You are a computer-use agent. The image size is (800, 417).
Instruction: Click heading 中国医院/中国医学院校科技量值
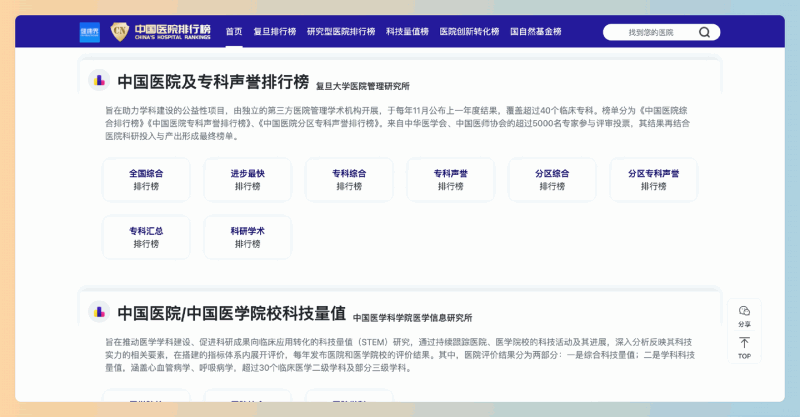click(232, 313)
